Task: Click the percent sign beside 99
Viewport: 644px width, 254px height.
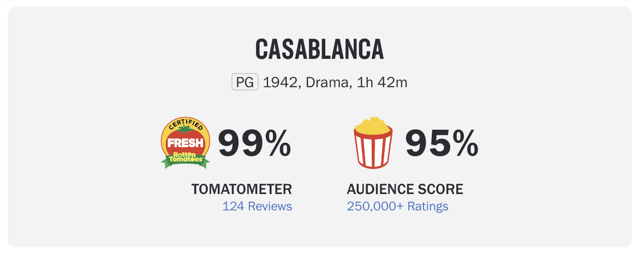Action: pyautogui.click(x=277, y=143)
